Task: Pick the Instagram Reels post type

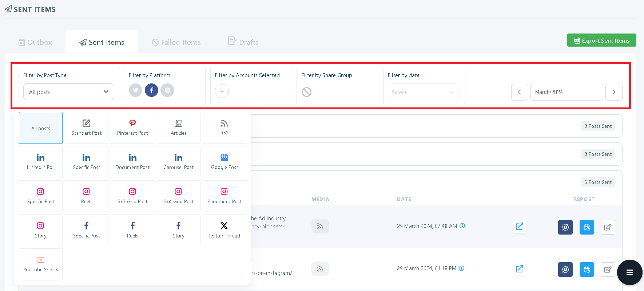Action: click(87, 196)
